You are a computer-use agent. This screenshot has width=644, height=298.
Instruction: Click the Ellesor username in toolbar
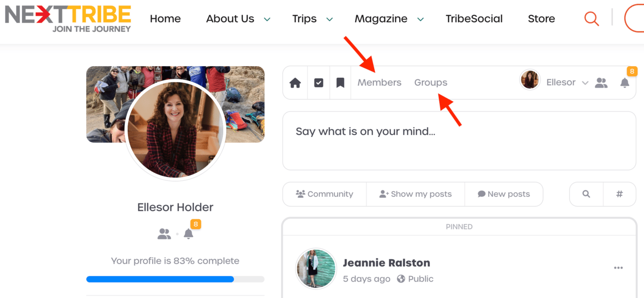pos(561,82)
